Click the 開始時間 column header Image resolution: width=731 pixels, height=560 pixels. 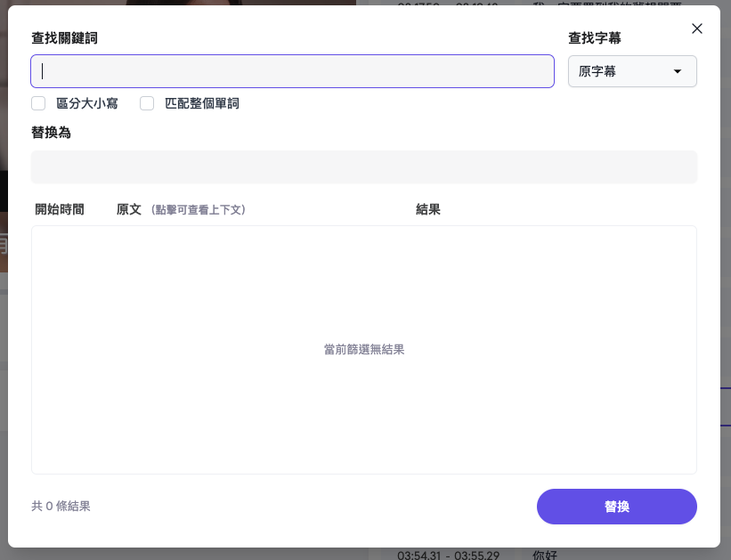pyautogui.click(x=60, y=209)
